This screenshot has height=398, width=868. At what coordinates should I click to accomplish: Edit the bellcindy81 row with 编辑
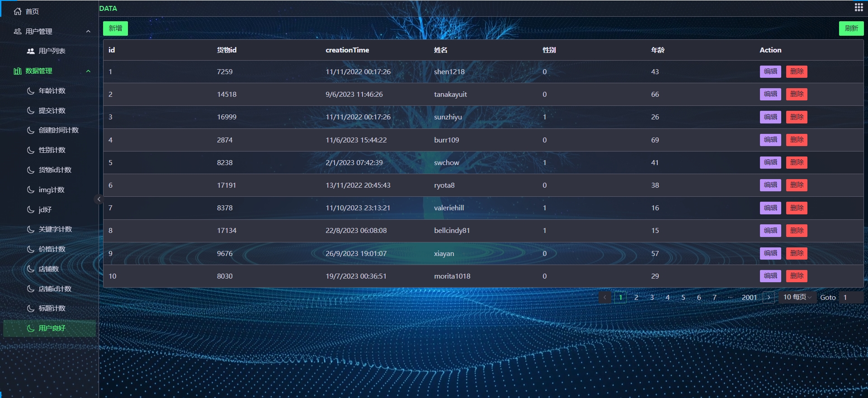tap(770, 231)
